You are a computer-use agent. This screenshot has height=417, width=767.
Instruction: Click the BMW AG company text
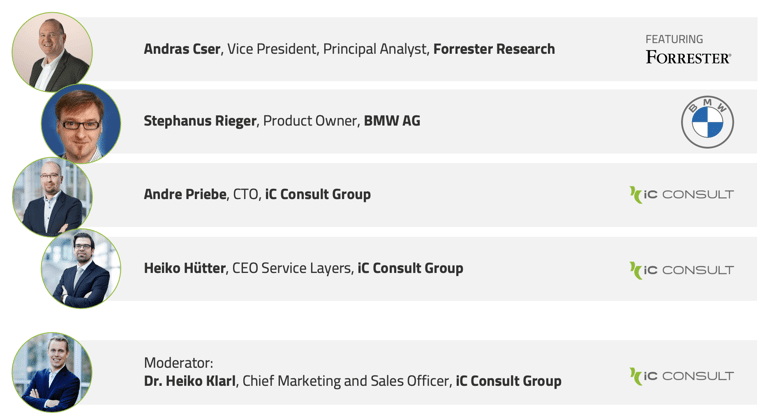click(392, 121)
